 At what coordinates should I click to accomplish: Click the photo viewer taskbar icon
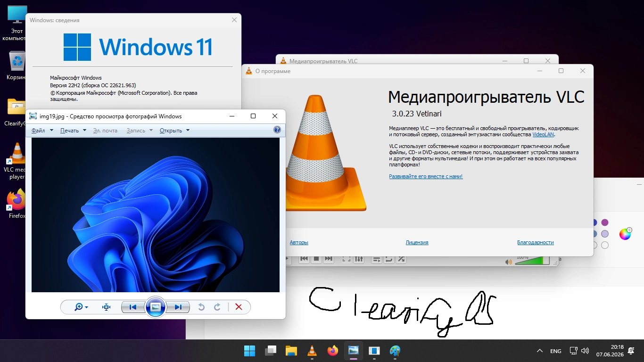coord(354,351)
